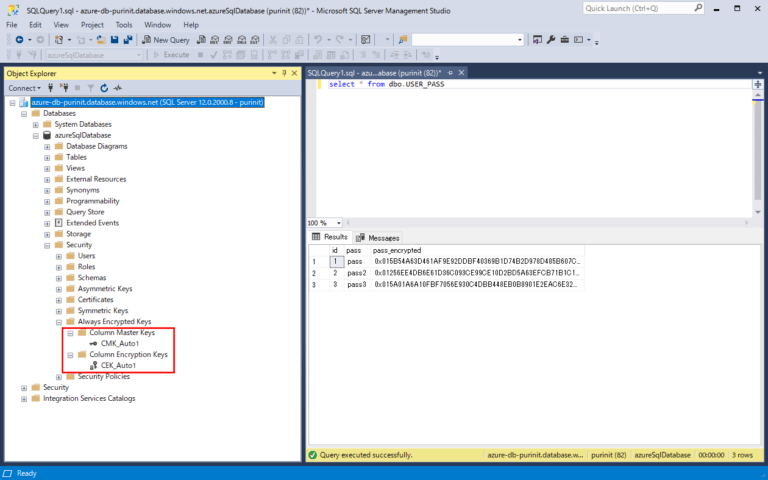The height and width of the screenshot is (480, 768).
Task: Click the Save All icon
Action: pyautogui.click(x=128, y=40)
